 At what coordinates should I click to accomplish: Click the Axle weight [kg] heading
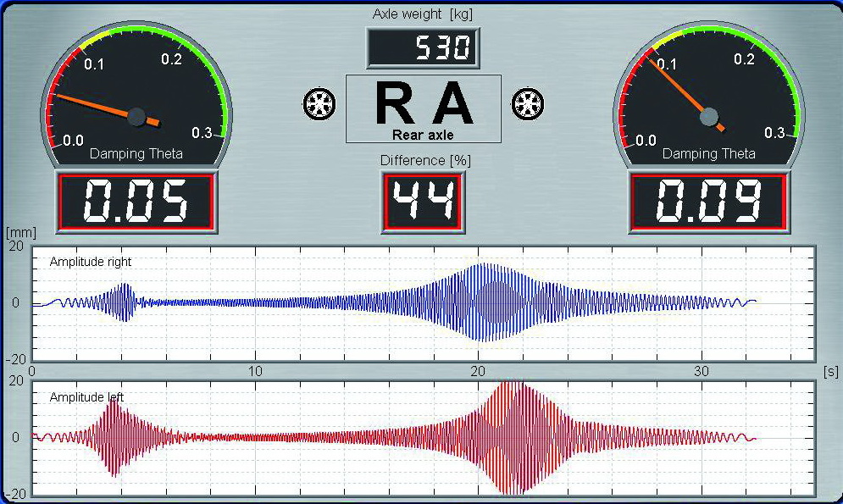[423, 14]
